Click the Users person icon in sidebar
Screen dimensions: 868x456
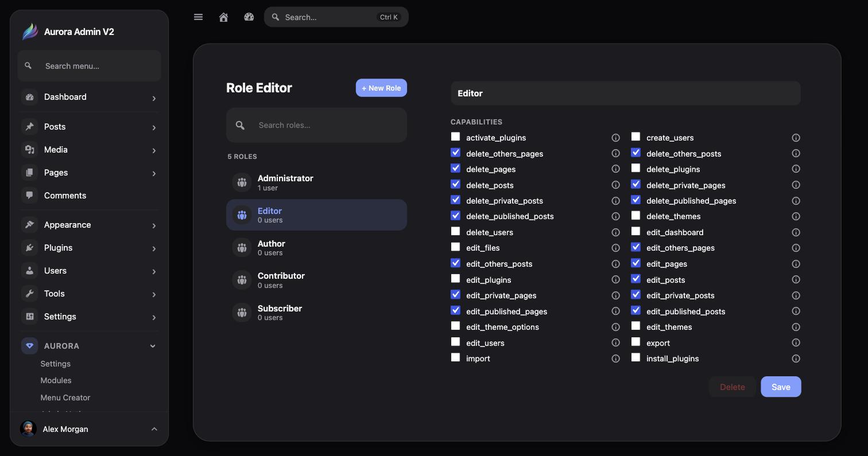pos(30,271)
